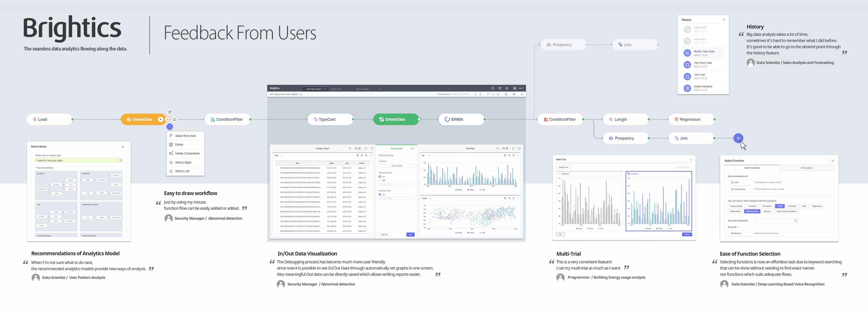
Task: Click the three-dot menu under orange DeleteData node
Action: coord(170,127)
